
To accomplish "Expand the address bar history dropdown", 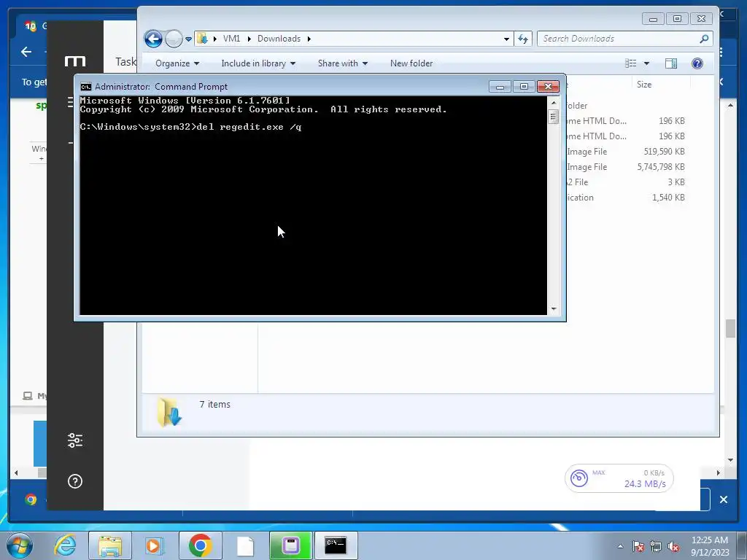I will pyautogui.click(x=506, y=39).
